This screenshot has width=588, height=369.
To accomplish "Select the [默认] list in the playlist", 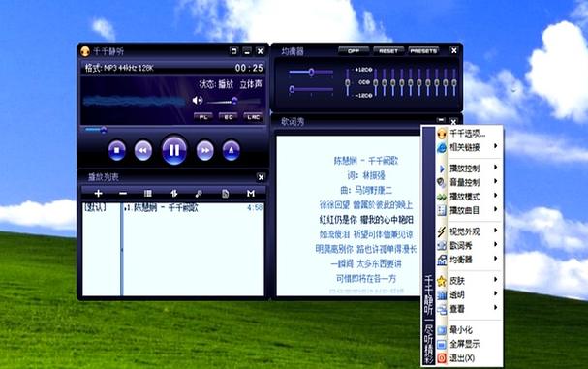I will (x=95, y=207).
